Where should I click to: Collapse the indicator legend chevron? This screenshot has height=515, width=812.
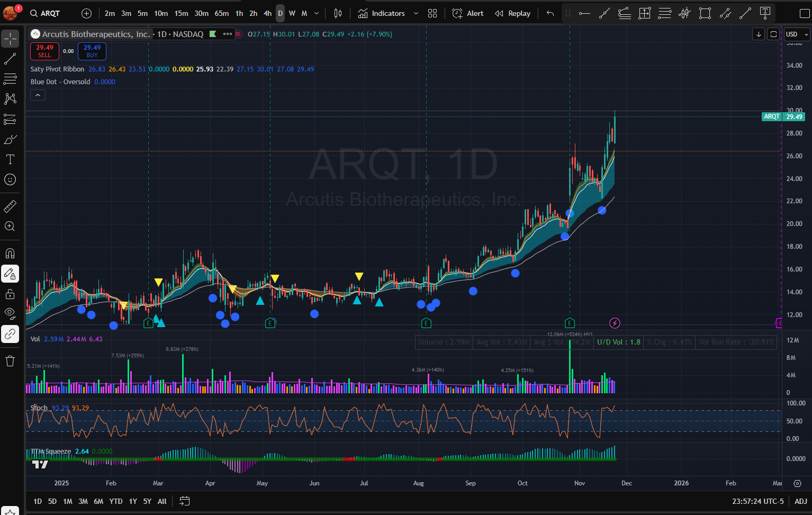(x=38, y=95)
